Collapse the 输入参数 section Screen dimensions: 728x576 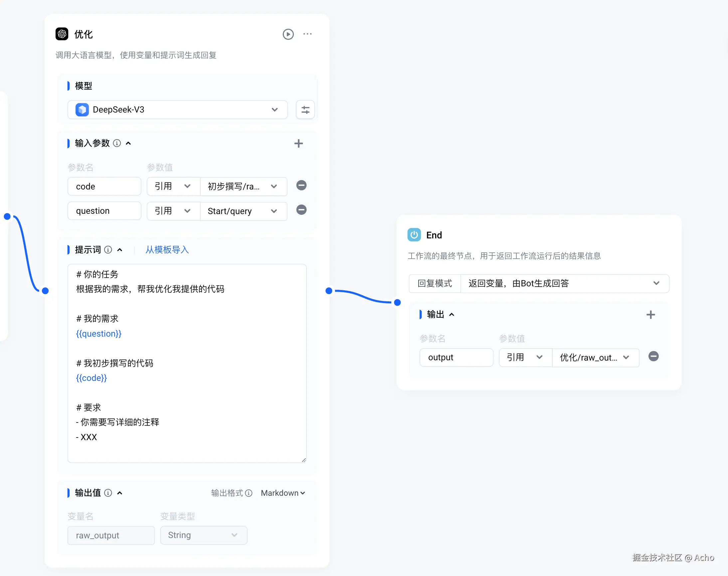point(128,143)
